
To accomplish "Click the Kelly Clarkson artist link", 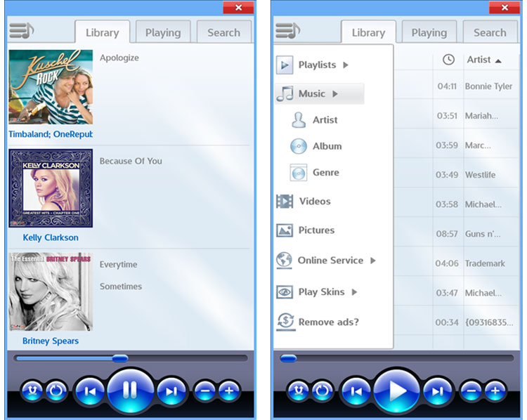I will [51, 237].
